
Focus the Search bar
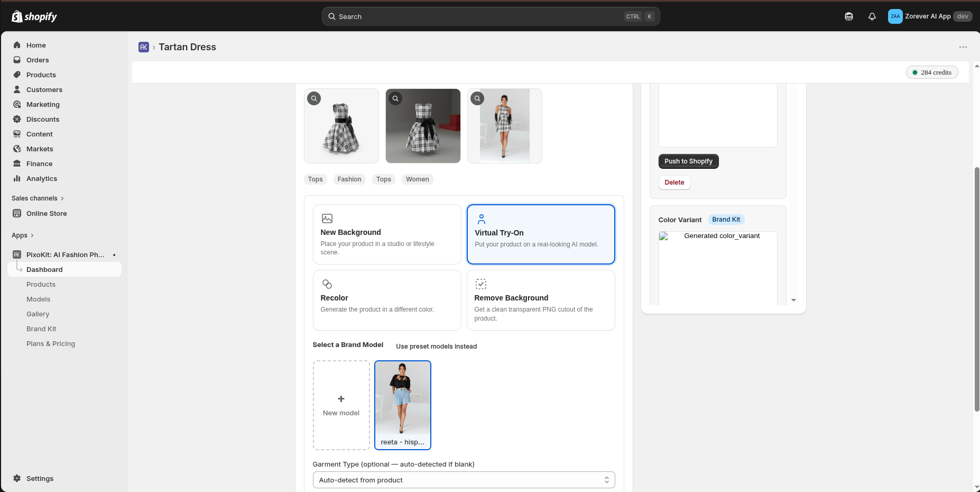click(491, 16)
